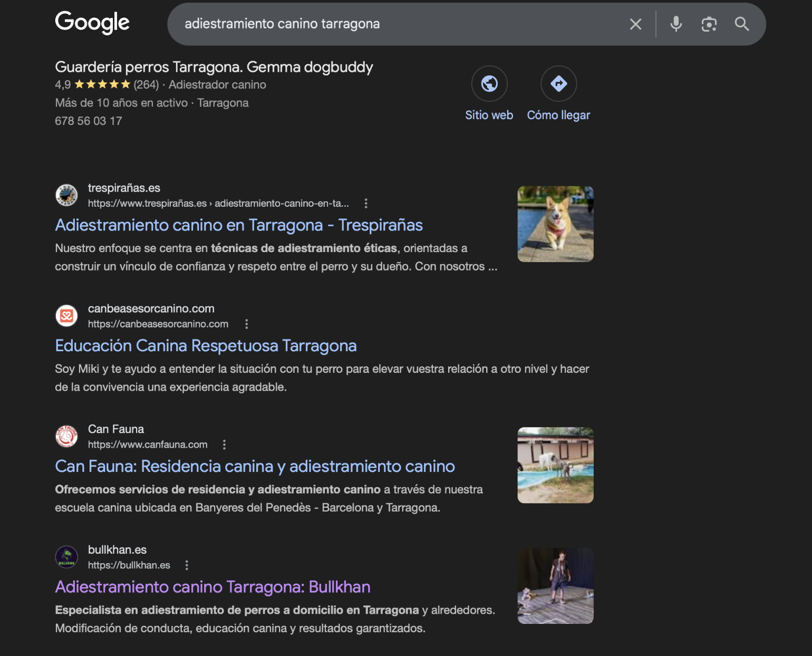Open the three-dot menu for the Bullkhan result
This screenshot has width=812, height=656.
(x=187, y=565)
